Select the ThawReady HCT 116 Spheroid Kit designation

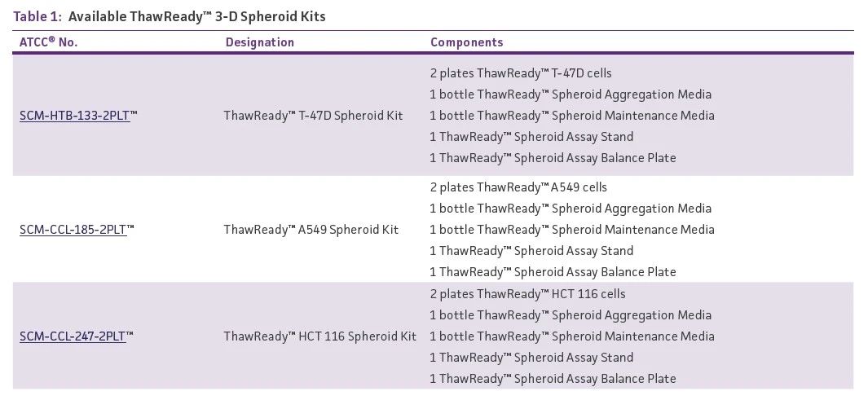pos(319,336)
